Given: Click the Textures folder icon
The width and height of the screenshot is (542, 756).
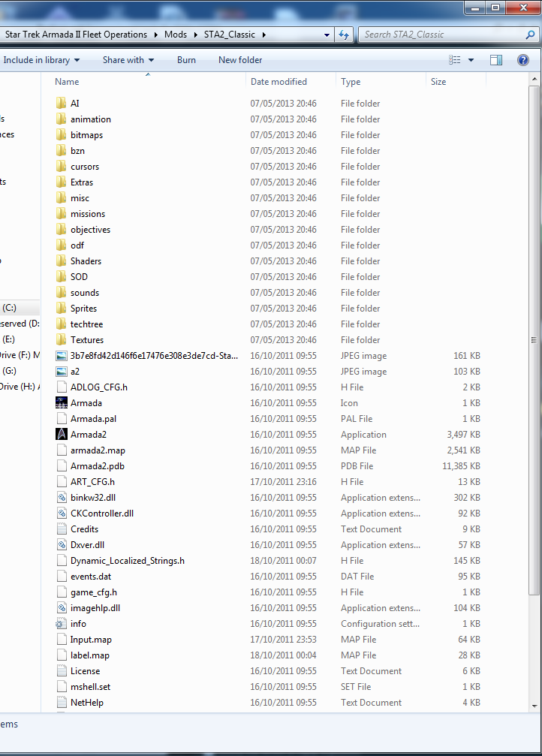Looking at the screenshot, I should click(61, 340).
